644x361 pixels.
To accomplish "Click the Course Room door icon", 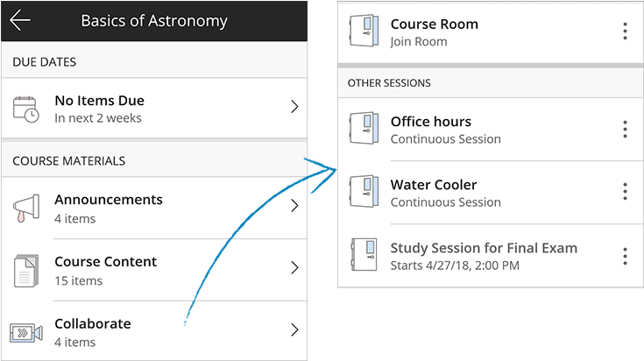I will point(363,32).
